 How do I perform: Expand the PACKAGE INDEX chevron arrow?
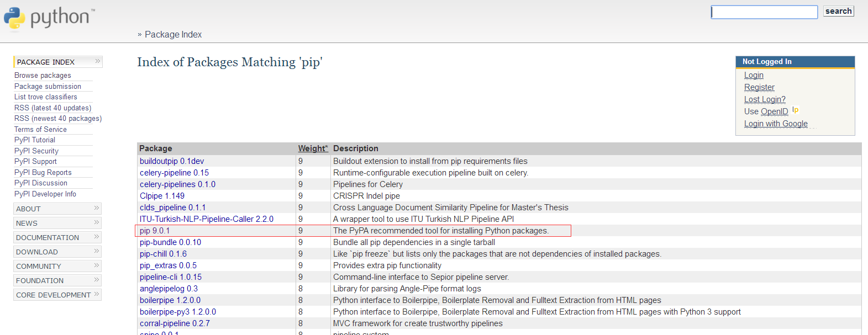pos(97,61)
